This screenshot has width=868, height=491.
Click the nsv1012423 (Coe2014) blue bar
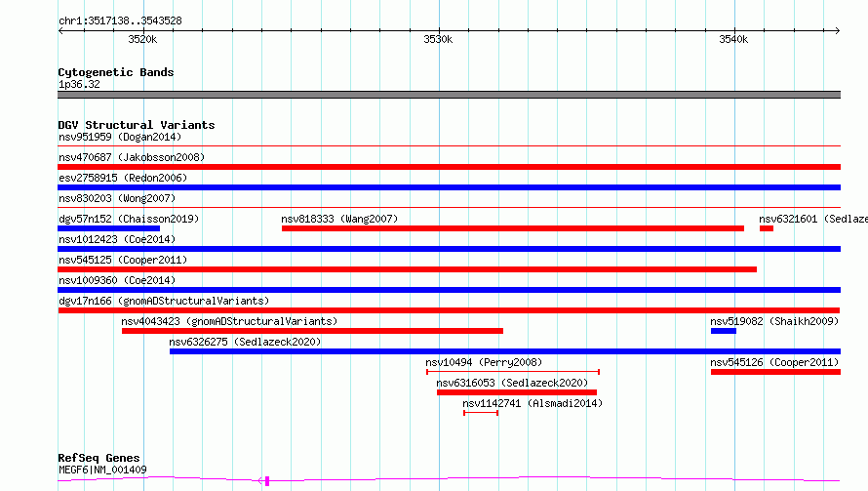click(x=449, y=249)
